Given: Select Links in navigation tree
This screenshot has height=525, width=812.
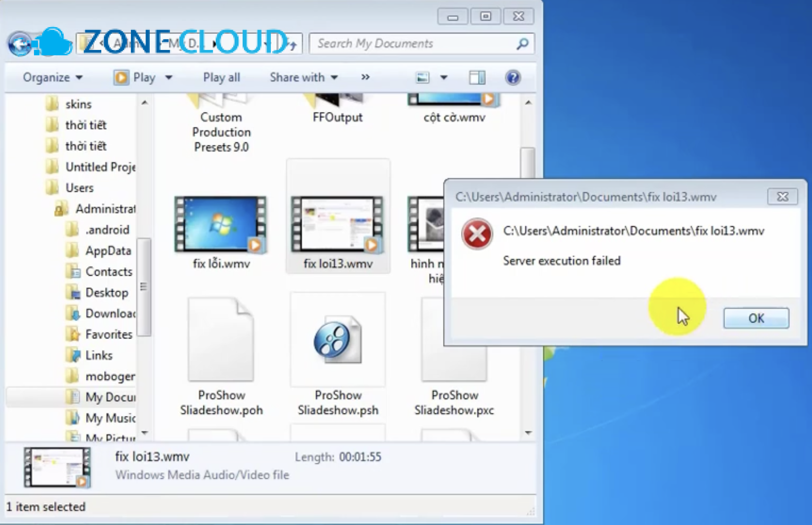Looking at the screenshot, I should [x=89, y=355].
